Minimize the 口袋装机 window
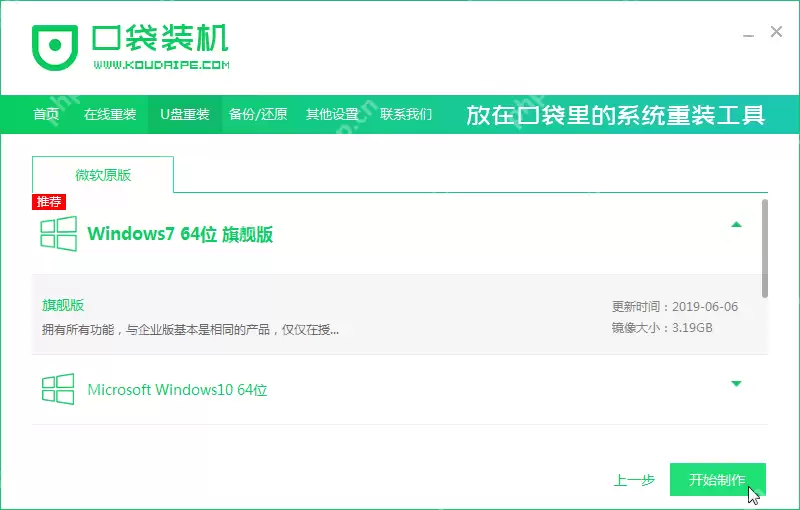Screen dimensions: 800x510 pos(748,35)
